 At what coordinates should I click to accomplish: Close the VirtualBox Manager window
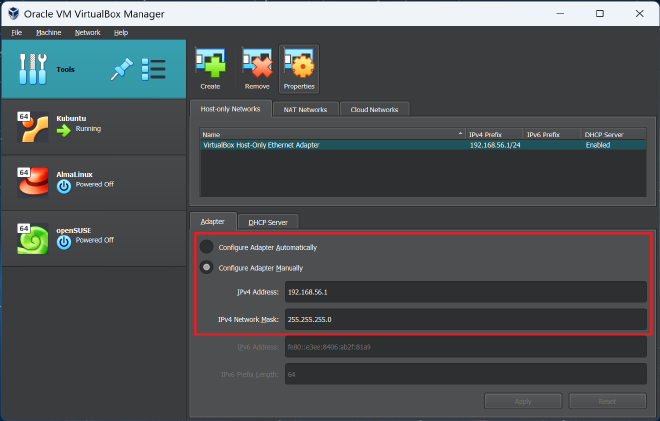click(x=639, y=13)
